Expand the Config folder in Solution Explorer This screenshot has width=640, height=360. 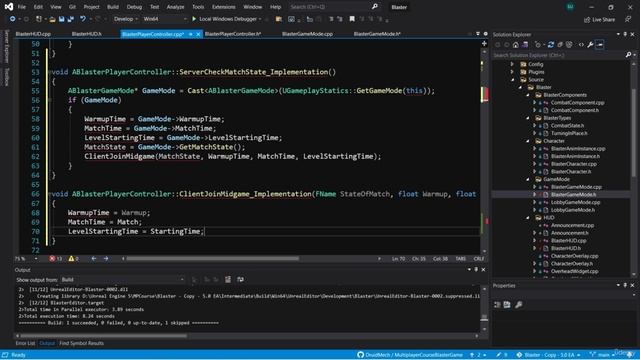(512, 64)
